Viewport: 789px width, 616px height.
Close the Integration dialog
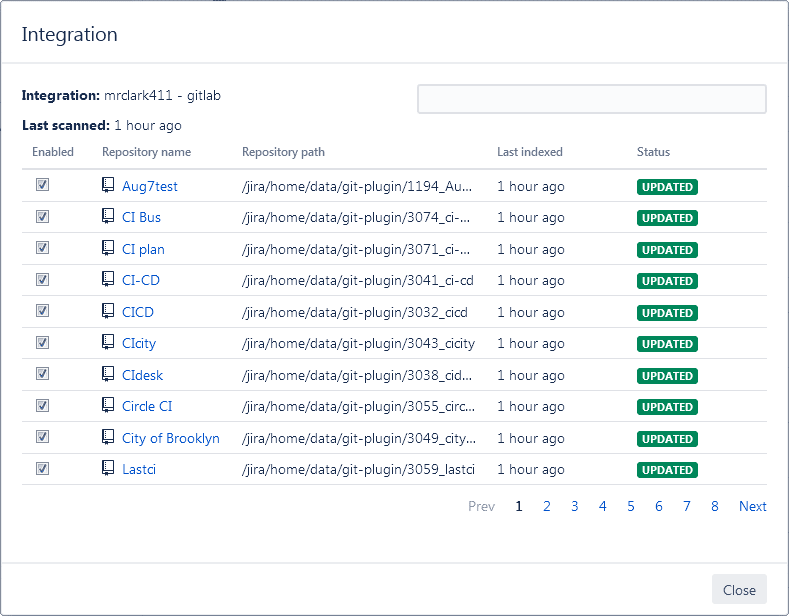click(739, 590)
